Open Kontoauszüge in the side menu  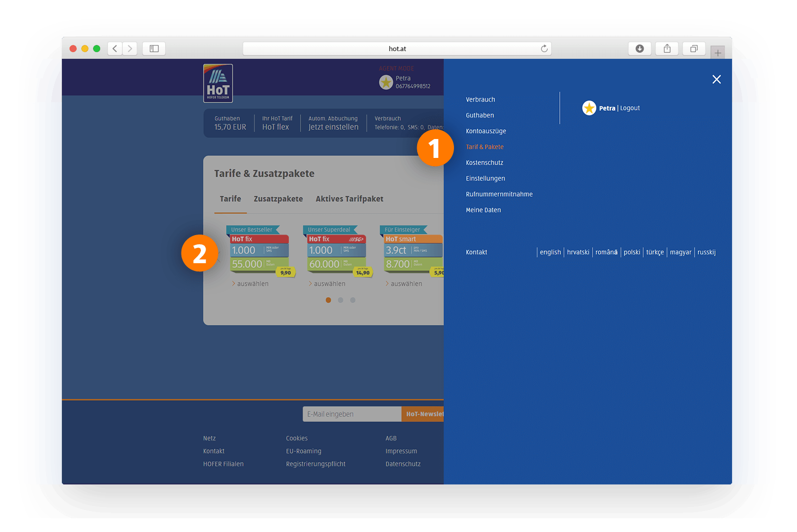coord(486,131)
